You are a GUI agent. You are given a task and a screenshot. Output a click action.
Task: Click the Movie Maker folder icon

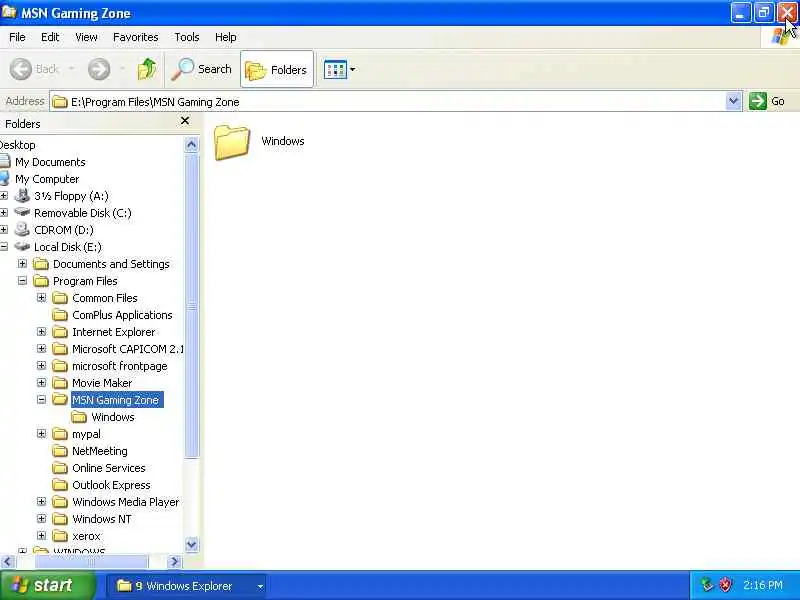pyautogui.click(x=60, y=383)
